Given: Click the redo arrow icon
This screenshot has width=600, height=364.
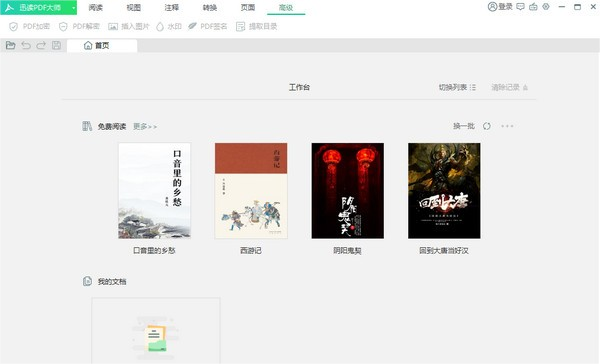Looking at the screenshot, I should (x=41, y=46).
